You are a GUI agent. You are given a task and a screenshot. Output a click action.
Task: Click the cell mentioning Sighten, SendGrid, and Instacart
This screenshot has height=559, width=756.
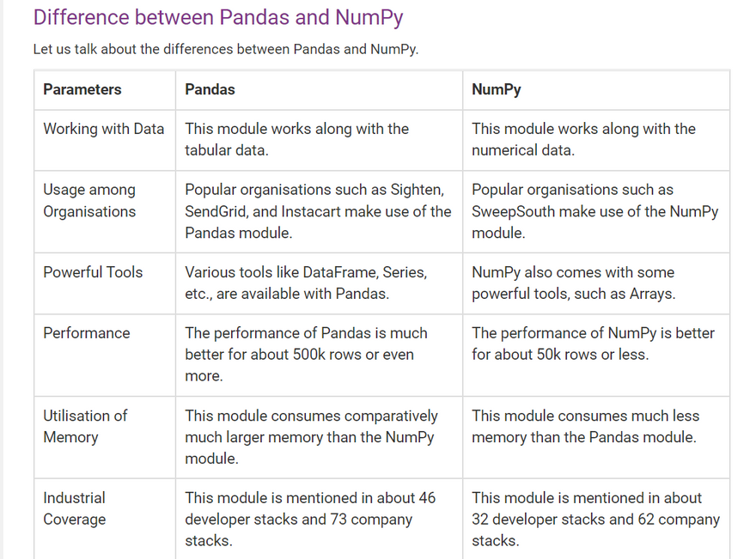[318, 211]
